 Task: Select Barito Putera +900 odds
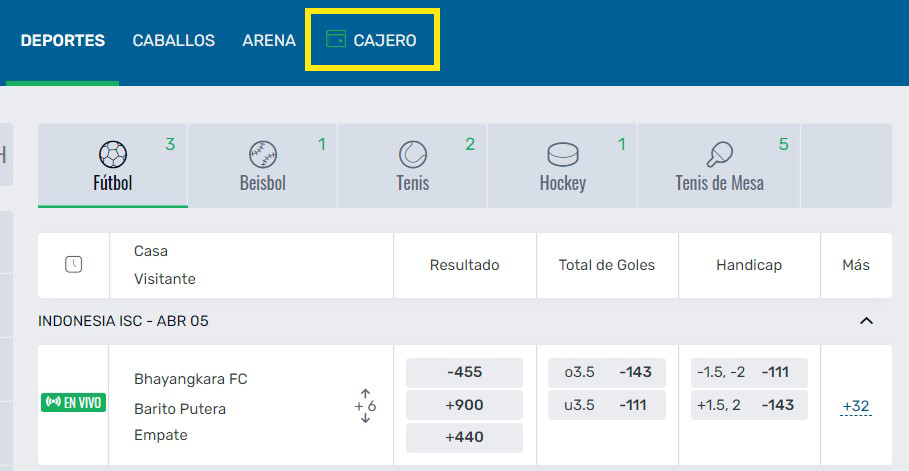464,405
